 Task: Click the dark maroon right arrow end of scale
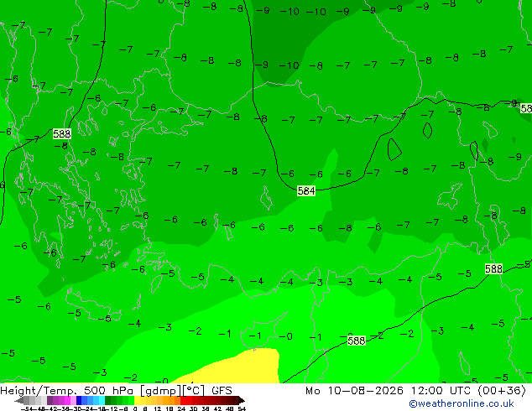pos(242,400)
